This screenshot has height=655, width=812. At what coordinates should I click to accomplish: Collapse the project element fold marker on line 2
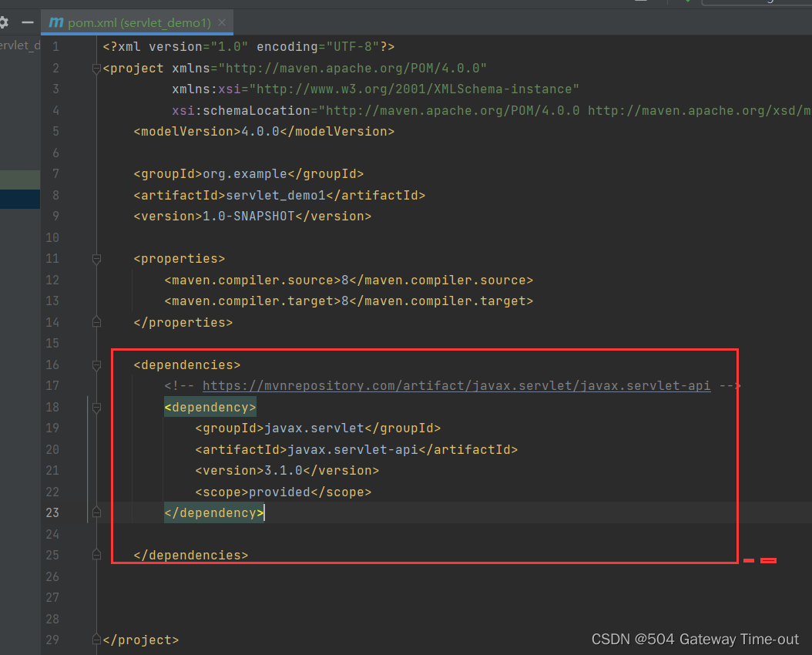96,69
